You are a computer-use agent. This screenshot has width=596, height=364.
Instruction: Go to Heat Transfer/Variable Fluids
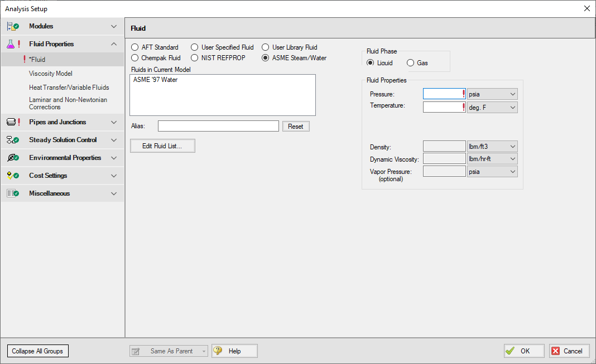69,88
